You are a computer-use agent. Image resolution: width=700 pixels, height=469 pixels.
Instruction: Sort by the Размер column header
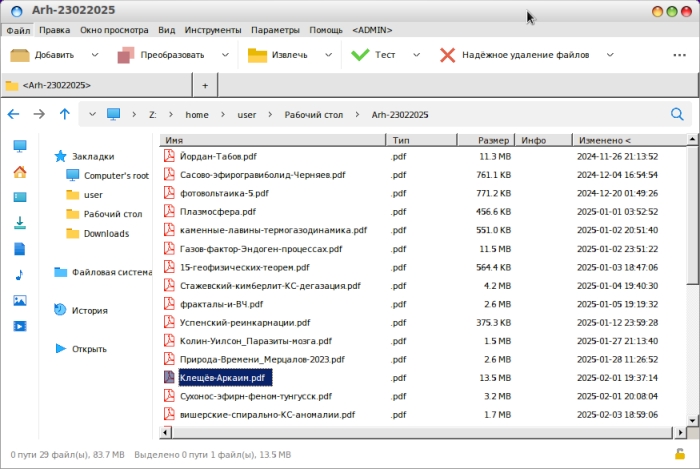pos(486,140)
